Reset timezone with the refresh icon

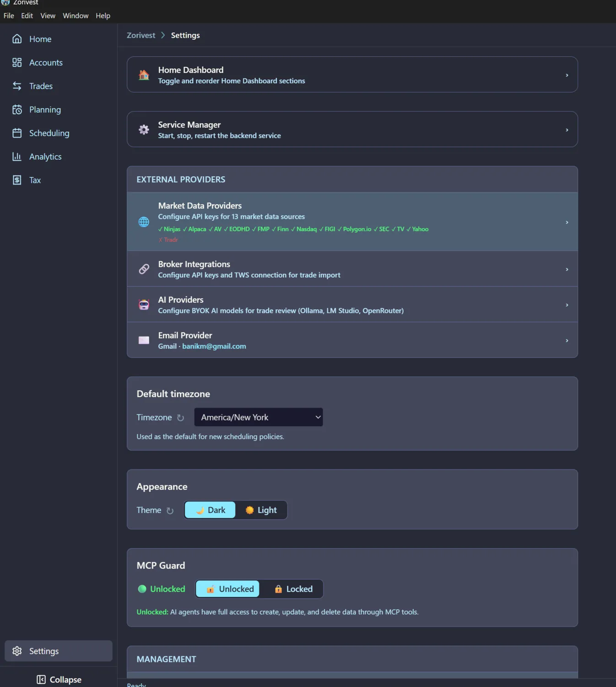click(x=180, y=418)
